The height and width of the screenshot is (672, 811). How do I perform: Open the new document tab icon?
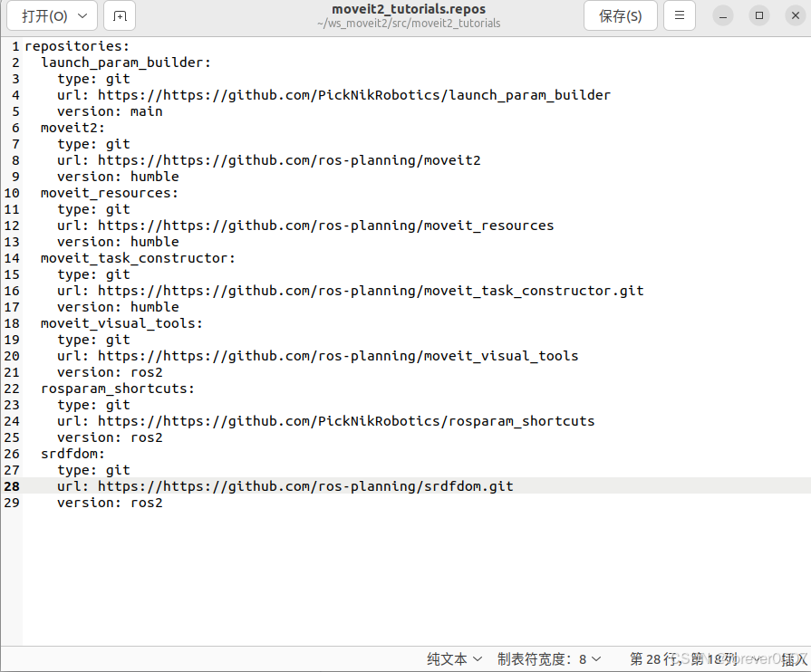[x=120, y=16]
